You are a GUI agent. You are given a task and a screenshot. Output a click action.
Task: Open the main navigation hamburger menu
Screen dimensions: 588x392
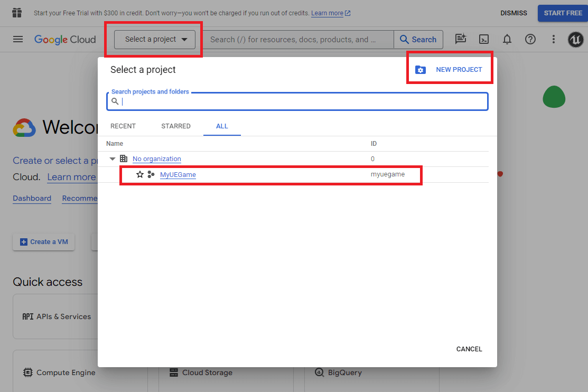pos(18,40)
